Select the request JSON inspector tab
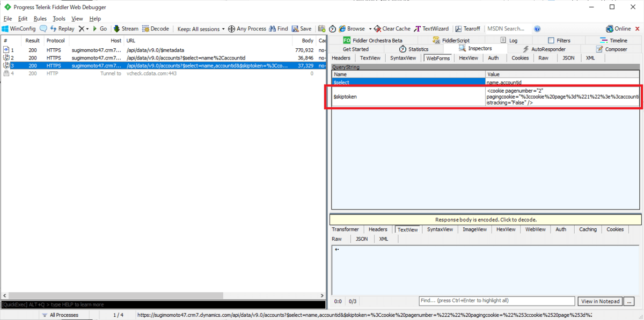This screenshot has width=644, height=320. click(568, 58)
